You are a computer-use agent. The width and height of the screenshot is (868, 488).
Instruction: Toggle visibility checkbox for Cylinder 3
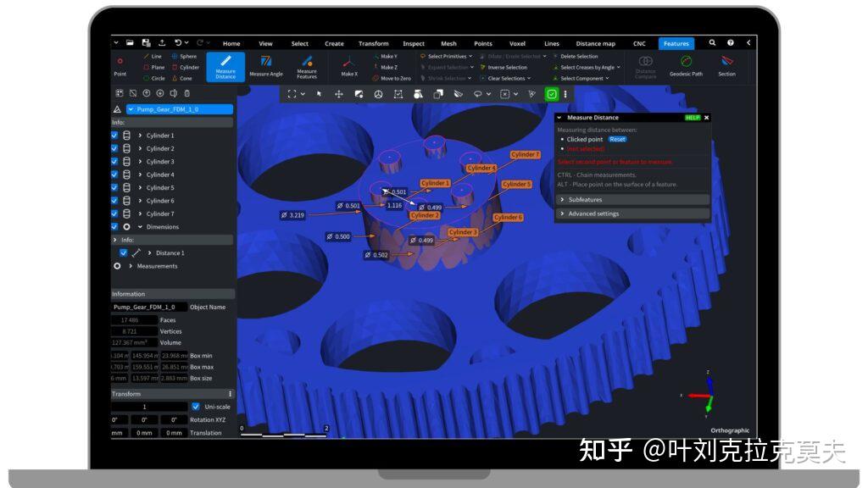pyautogui.click(x=114, y=162)
